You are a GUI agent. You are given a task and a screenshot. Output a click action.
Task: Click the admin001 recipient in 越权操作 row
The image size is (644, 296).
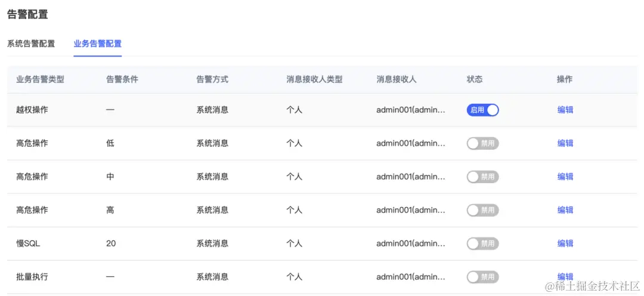pos(411,110)
